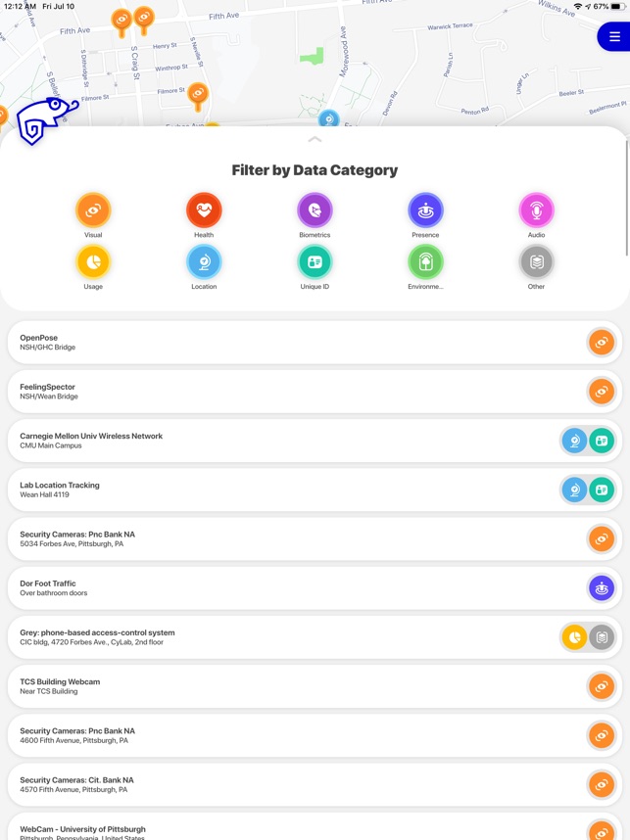This screenshot has height=840, width=630.
Task: Click the unique ID icon on Lab Location Tracking
Action: [x=602, y=490]
